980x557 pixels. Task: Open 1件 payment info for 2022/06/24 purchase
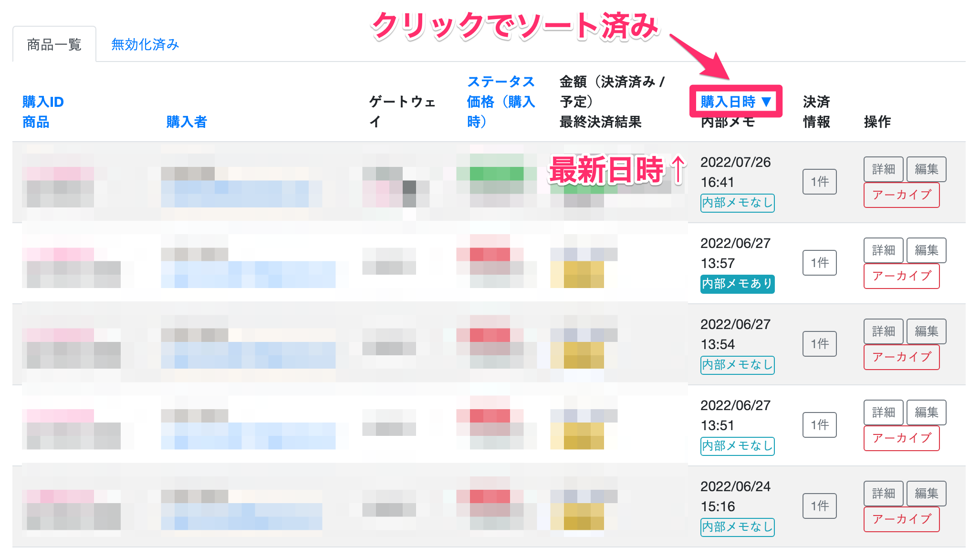pos(819,506)
